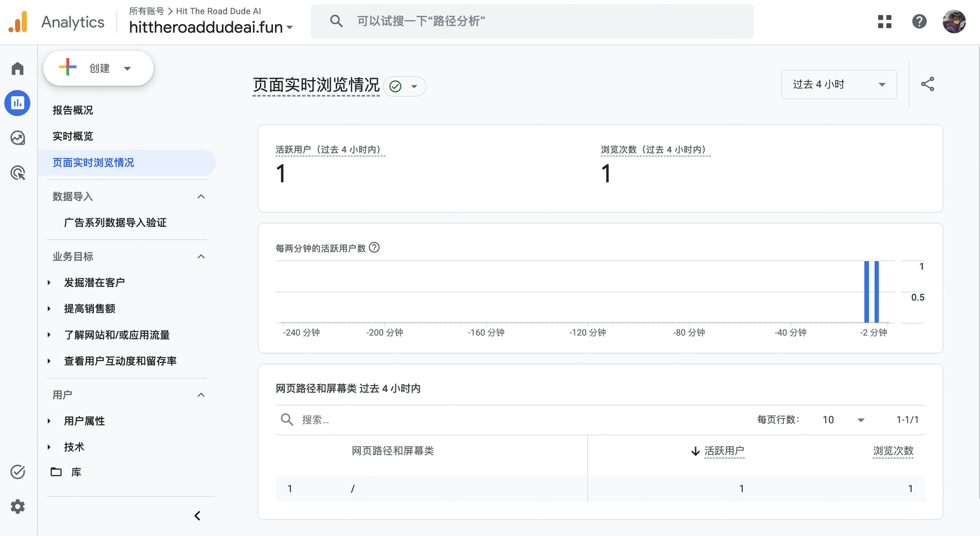Collapse the 用户 section

click(x=201, y=395)
